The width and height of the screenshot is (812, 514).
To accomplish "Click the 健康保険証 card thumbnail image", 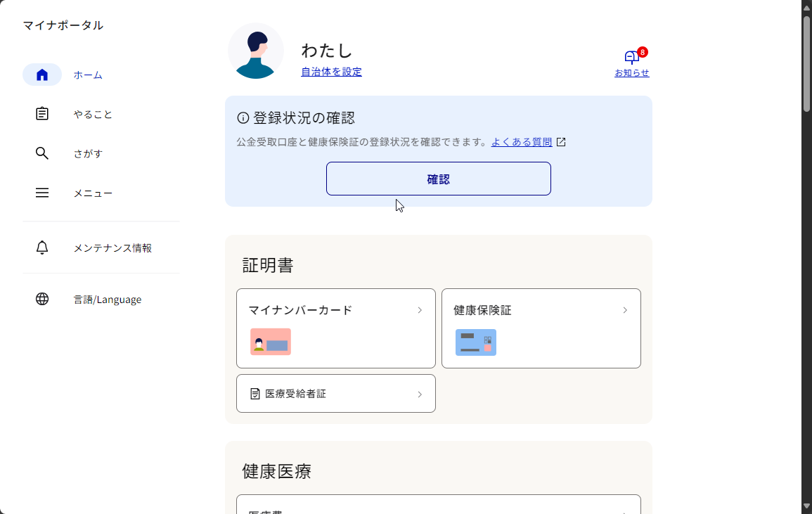I will pos(475,342).
